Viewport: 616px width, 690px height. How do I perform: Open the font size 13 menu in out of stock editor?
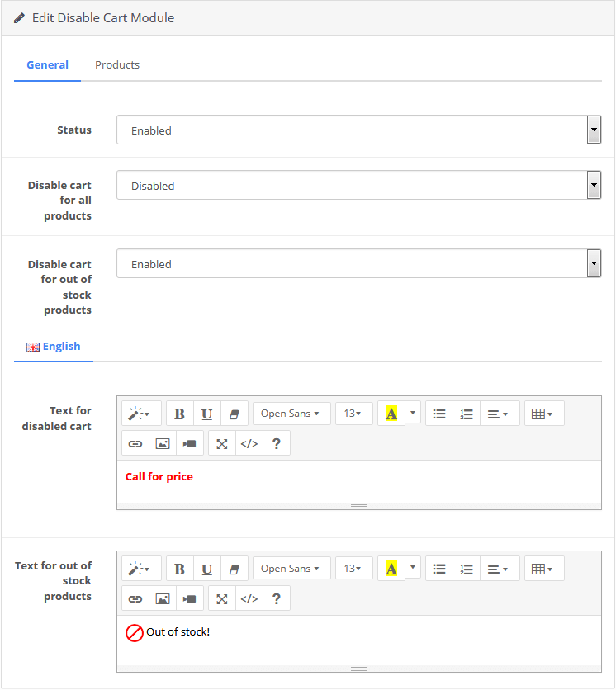[354, 569]
